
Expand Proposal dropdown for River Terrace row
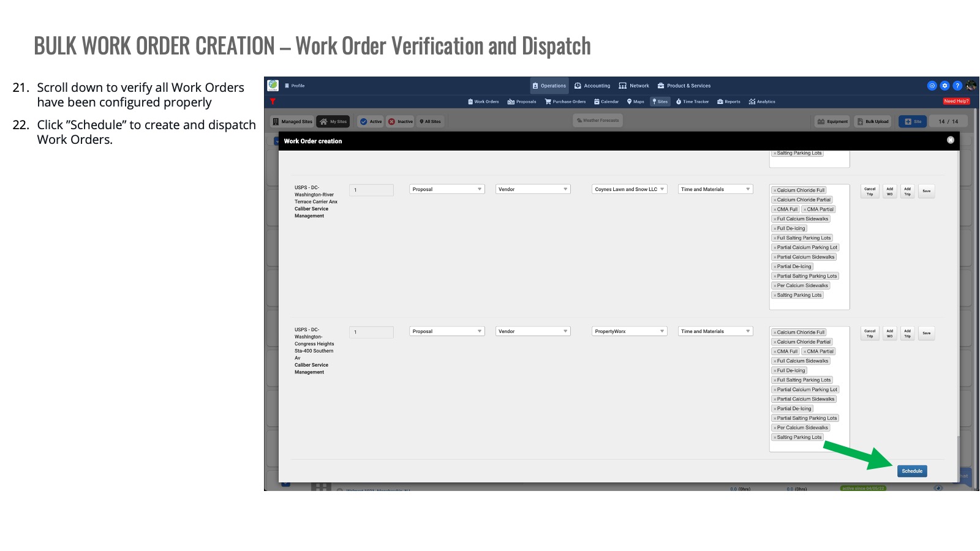[447, 189]
